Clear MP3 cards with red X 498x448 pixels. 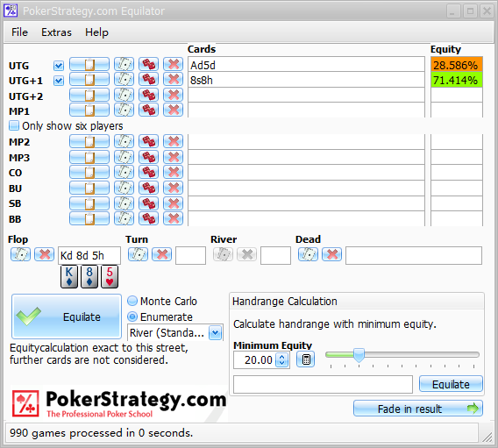click(x=173, y=157)
